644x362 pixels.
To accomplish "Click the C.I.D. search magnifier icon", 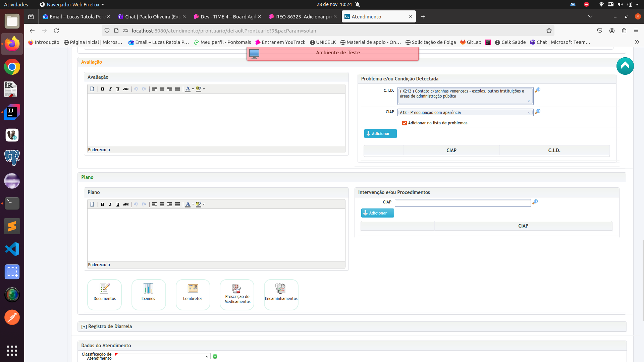I will click(538, 90).
